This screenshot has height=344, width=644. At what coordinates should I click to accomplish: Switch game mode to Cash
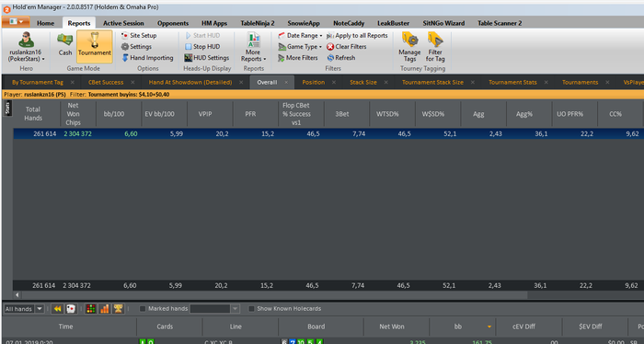point(65,45)
